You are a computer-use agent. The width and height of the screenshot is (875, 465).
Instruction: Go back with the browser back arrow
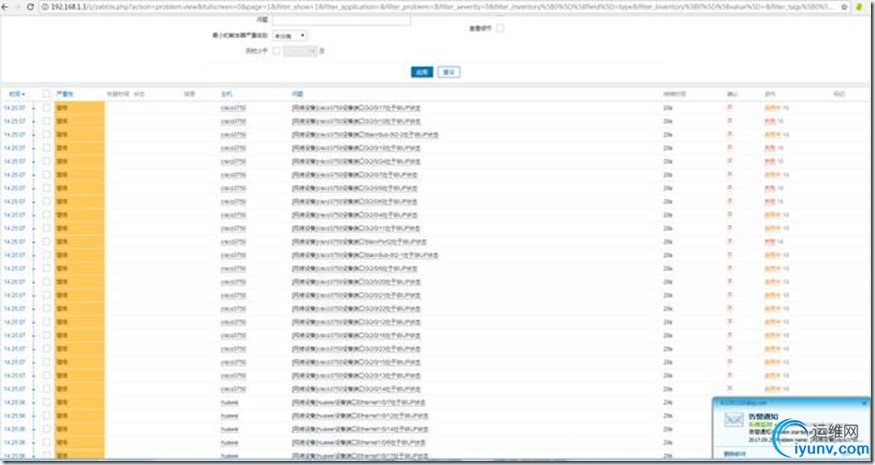pyautogui.click(x=5, y=7)
